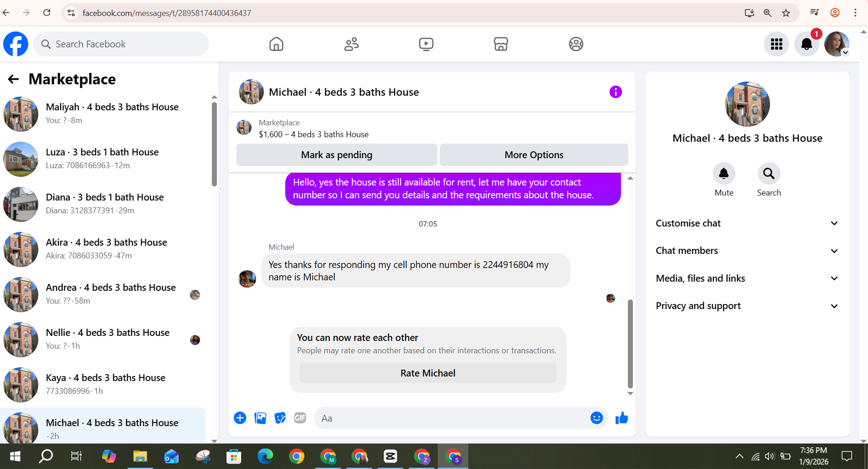This screenshot has height=469, width=868.
Task: Click the purple house available message bubble
Action: pos(453,189)
